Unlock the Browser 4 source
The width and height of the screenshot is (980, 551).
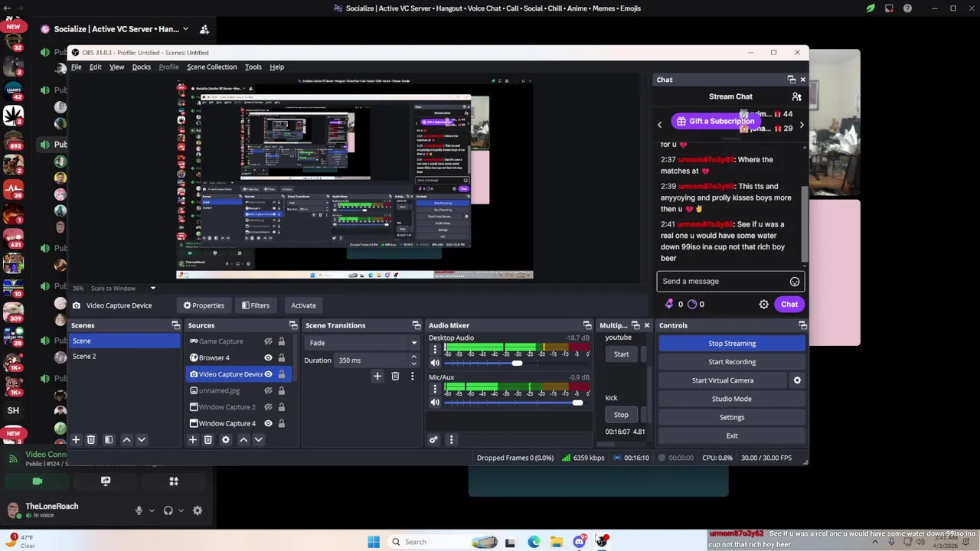[x=282, y=358]
